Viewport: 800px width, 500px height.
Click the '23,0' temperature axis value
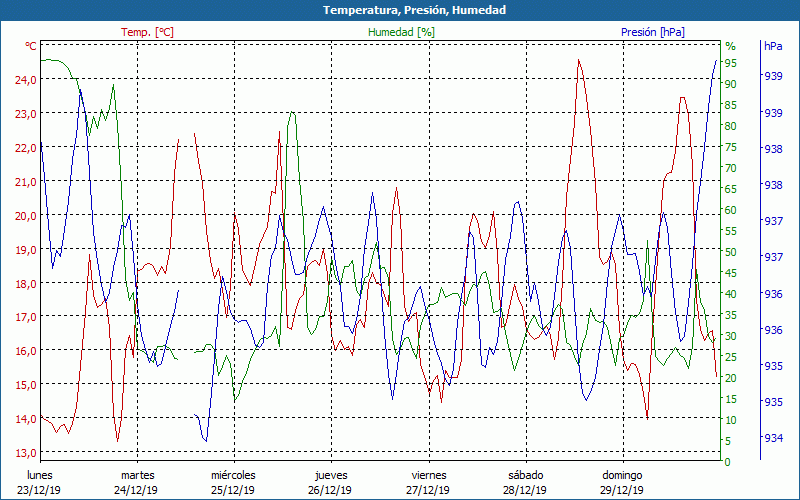[x=26, y=114]
